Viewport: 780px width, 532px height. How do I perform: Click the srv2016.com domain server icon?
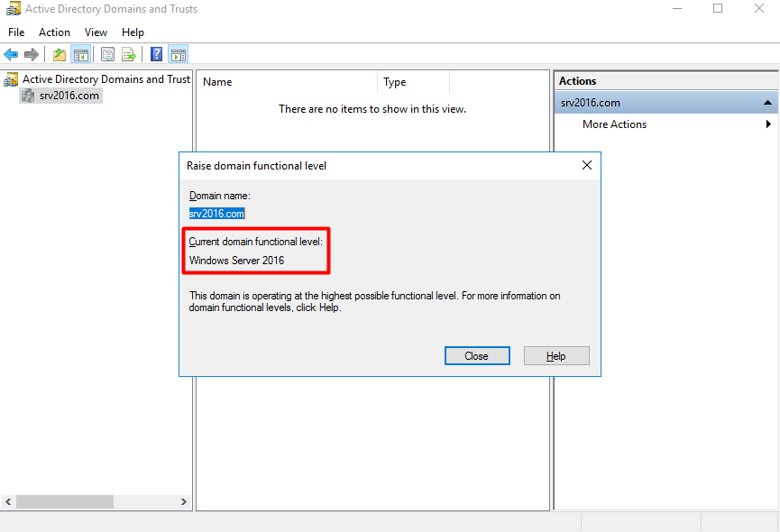pyautogui.click(x=28, y=96)
